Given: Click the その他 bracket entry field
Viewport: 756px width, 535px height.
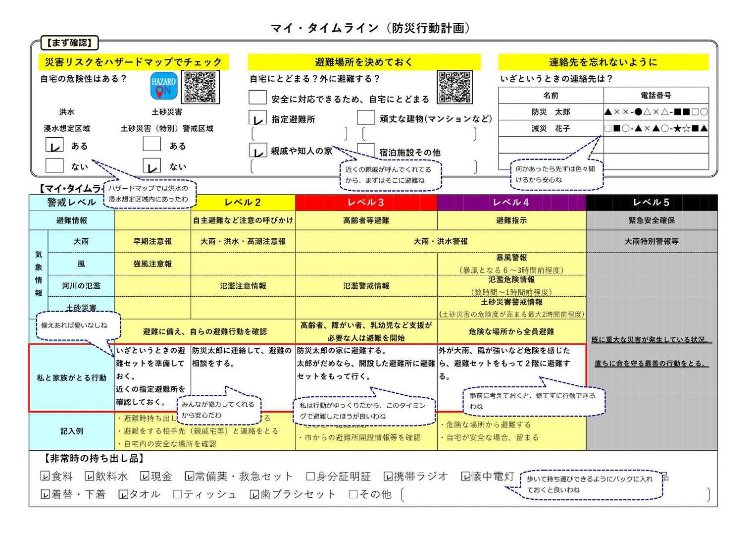Looking at the screenshot, I should click(555, 494).
